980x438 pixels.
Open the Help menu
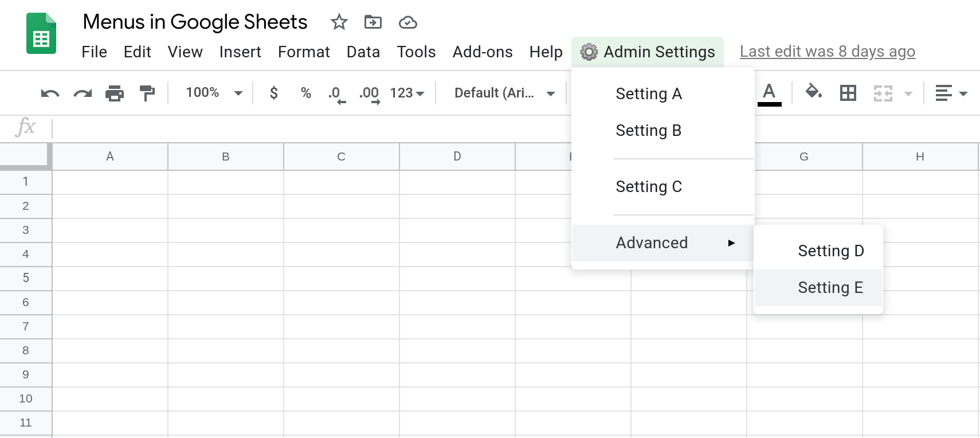coord(546,52)
